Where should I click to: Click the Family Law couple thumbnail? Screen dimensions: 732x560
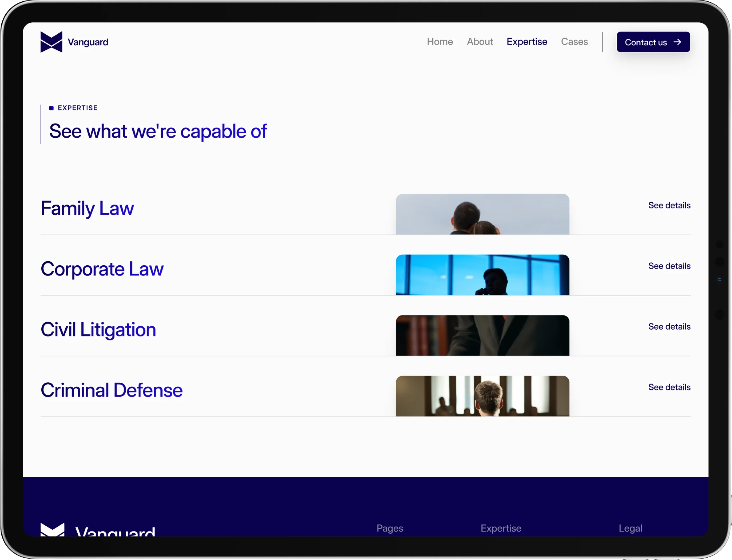[x=482, y=214]
